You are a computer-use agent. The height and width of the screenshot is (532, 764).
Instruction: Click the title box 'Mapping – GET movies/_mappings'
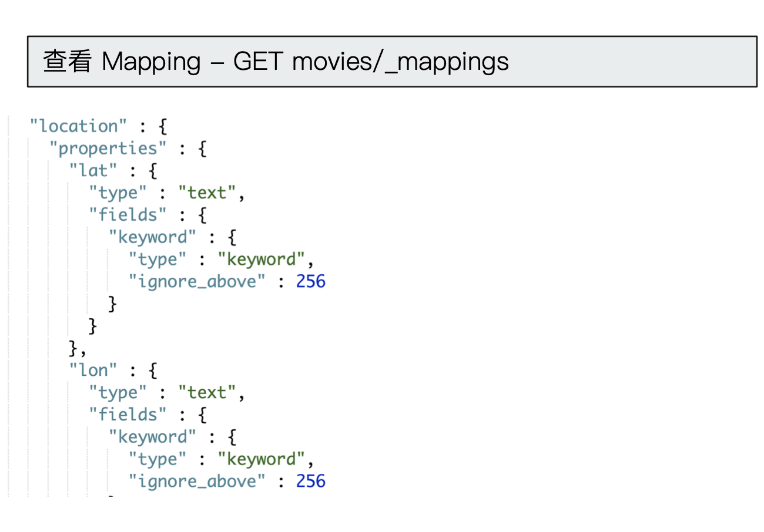[x=392, y=62]
